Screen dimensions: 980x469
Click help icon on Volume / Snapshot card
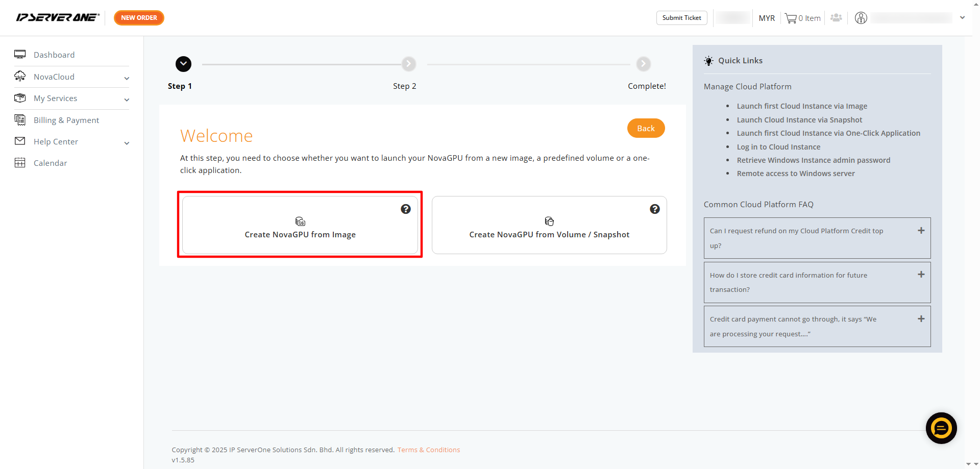[655, 209]
